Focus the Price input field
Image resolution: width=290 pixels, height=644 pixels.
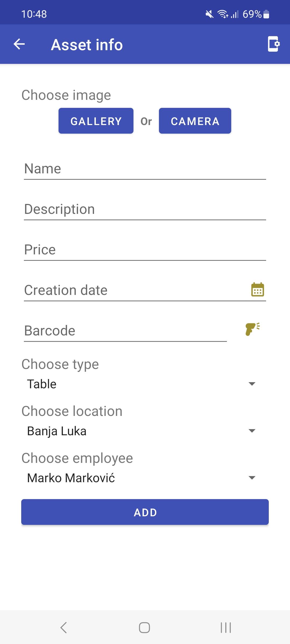point(145,250)
